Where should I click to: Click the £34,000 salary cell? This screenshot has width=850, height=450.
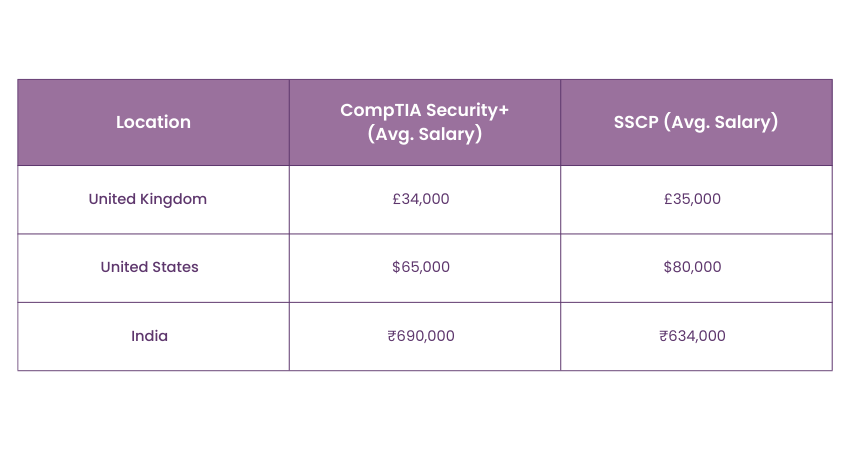[421, 199]
